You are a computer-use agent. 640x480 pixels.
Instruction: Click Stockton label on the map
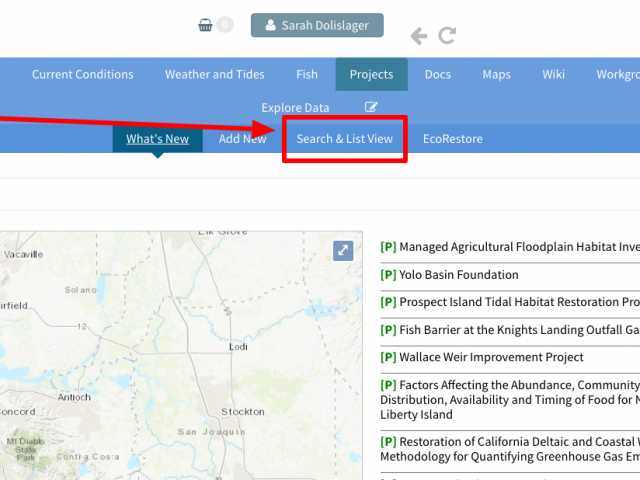pos(243,411)
